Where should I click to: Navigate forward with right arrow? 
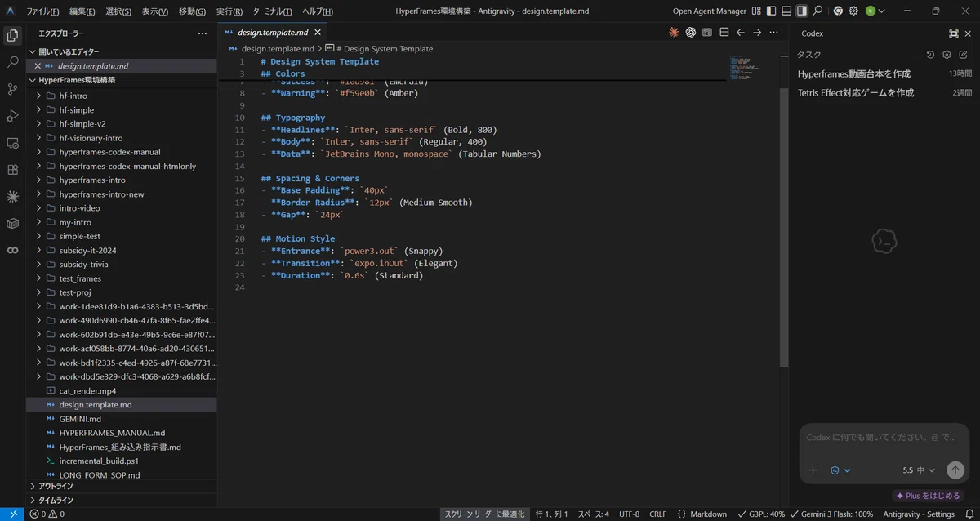click(x=757, y=33)
